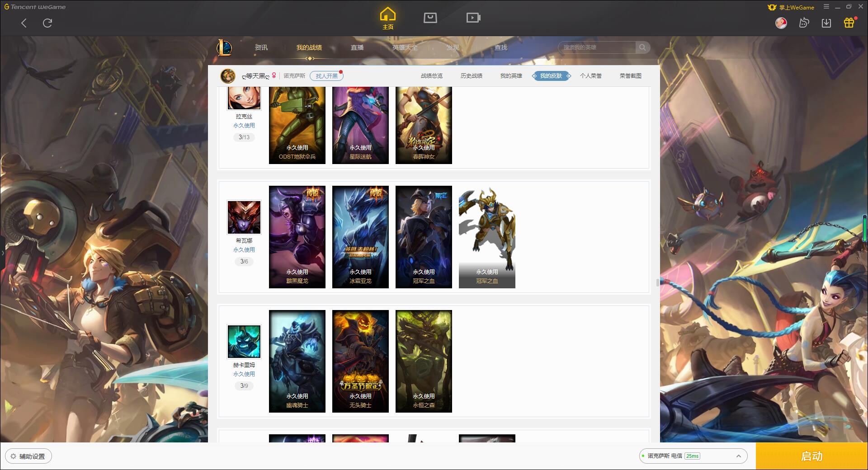Open the 无头骑士 skin card
The width and height of the screenshot is (868, 470).
pos(360,361)
